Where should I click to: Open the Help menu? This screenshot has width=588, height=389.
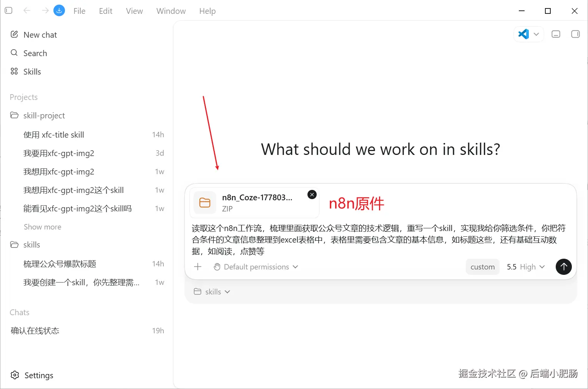pyautogui.click(x=208, y=11)
